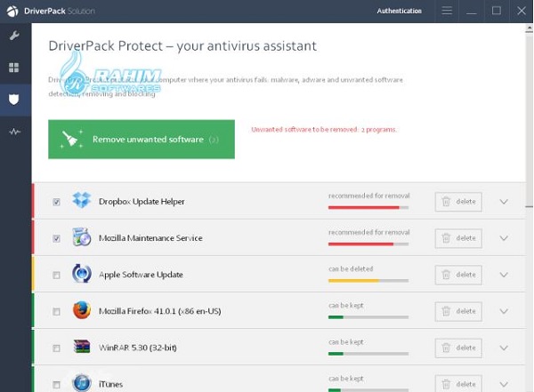
Task: Click the Apple Software Update icon
Action: [82, 273]
